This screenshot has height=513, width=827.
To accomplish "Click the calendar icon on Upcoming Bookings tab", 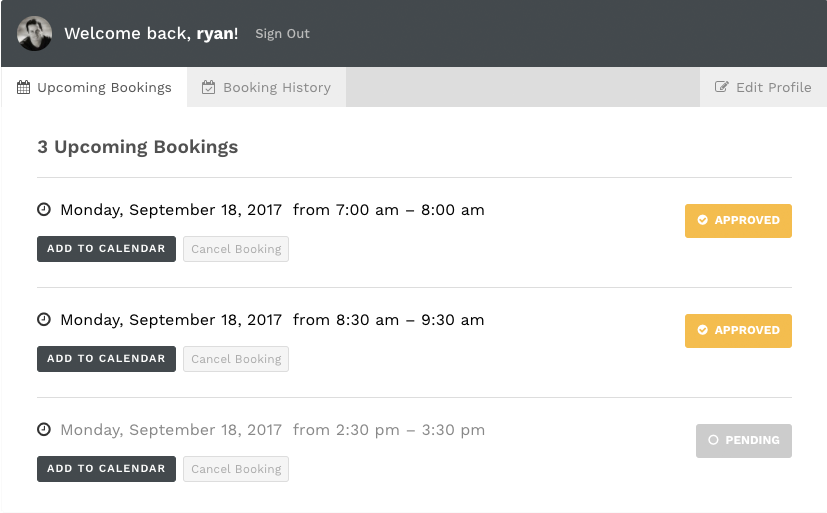I will (x=24, y=87).
